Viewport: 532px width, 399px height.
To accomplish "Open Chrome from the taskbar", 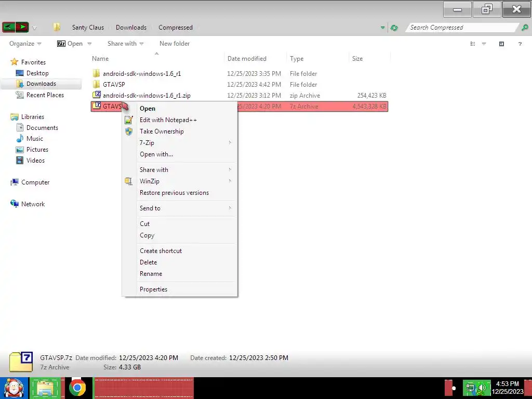I will (77, 388).
